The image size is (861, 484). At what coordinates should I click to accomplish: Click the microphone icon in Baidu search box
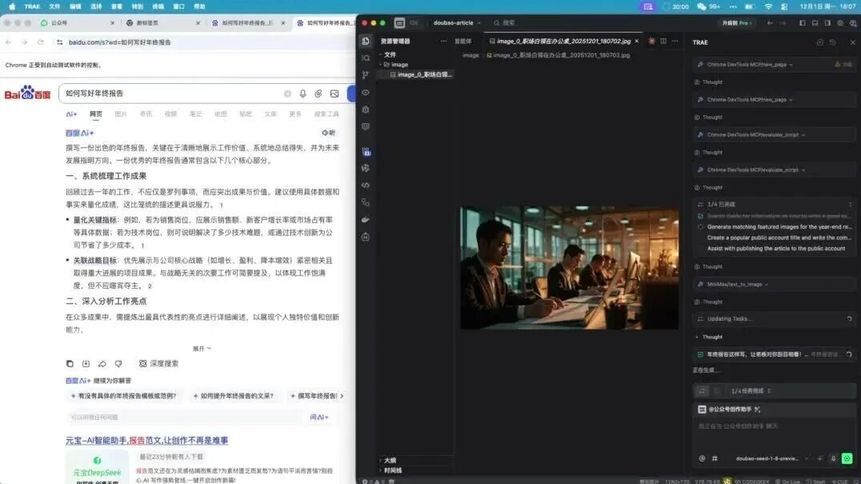303,93
